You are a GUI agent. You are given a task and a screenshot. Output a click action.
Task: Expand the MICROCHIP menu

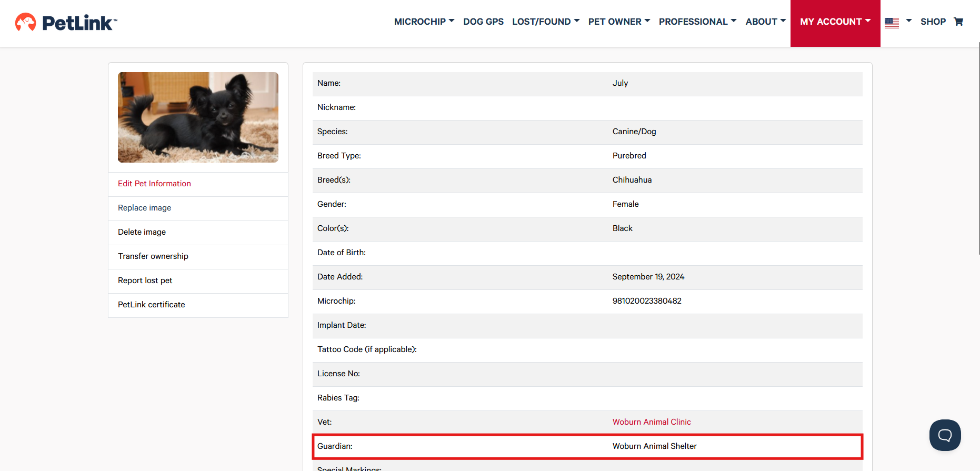[424, 22]
